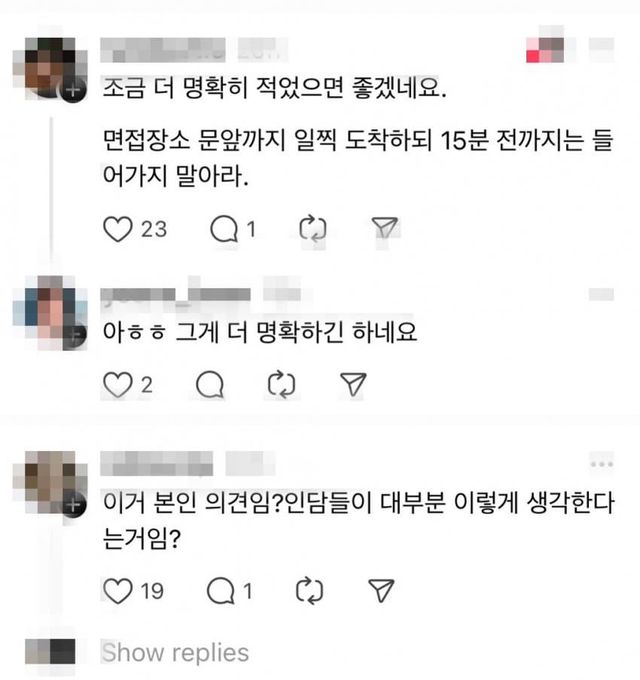Image resolution: width=640 pixels, height=680 pixels.
Task: Follow the third commenter via plus badge
Action: tap(73, 505)
